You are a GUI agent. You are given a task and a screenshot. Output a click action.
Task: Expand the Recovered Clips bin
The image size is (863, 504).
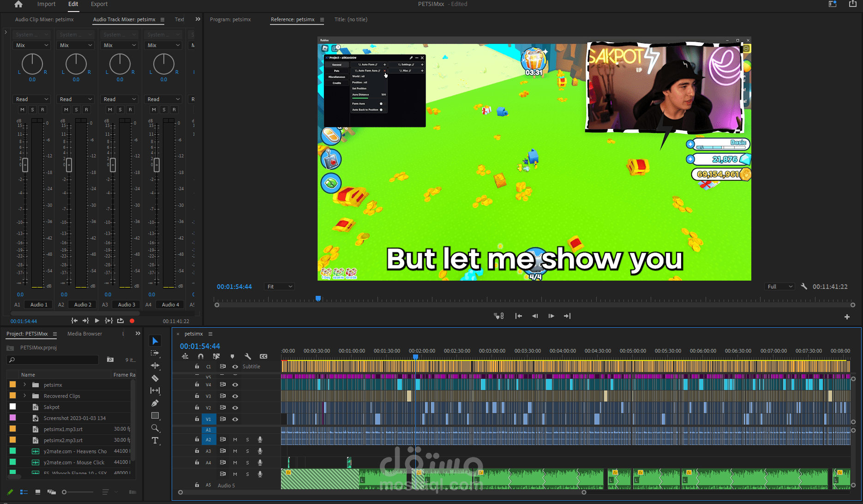point(25,396)
